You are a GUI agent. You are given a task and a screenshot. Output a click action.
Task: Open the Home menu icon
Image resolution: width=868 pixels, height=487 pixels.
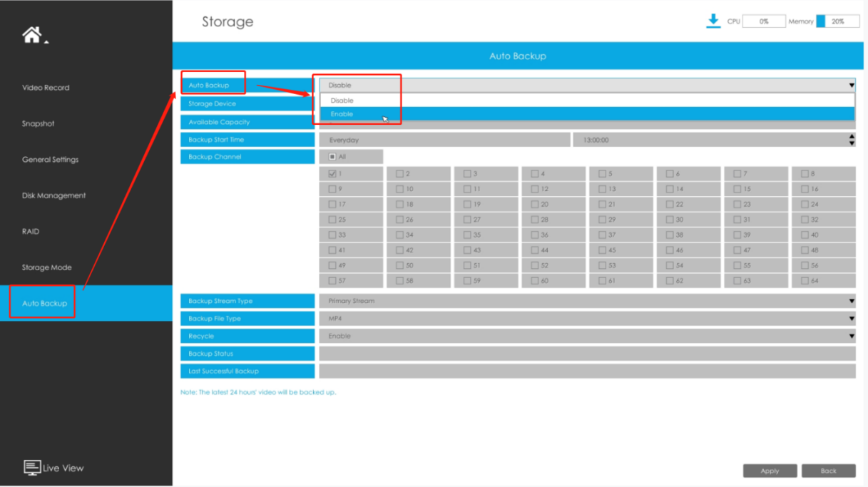point(33,35)
